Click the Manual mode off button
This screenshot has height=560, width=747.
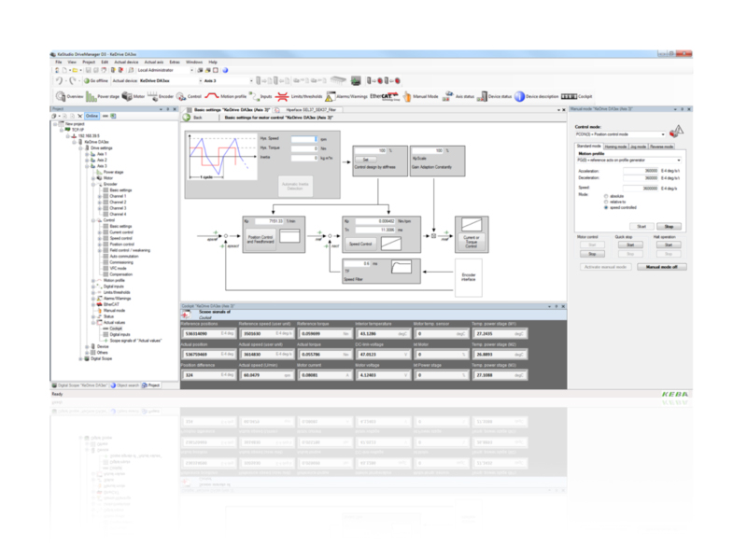point(662,267)
